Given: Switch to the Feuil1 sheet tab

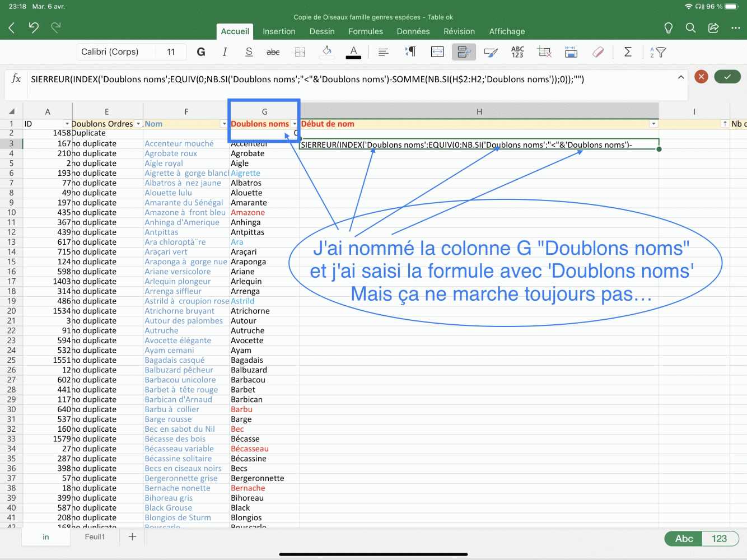Looking at the screenshot, I should pos(95,537).
